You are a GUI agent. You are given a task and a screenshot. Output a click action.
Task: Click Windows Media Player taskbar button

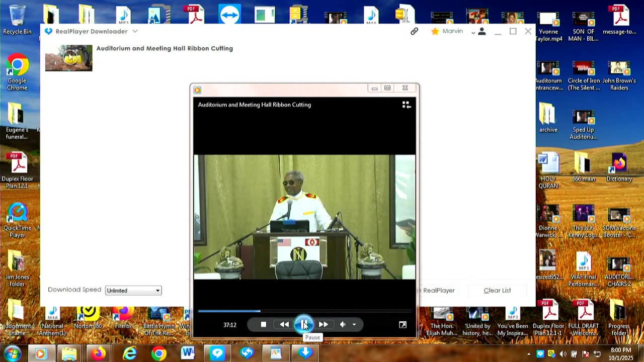[40, 353]
